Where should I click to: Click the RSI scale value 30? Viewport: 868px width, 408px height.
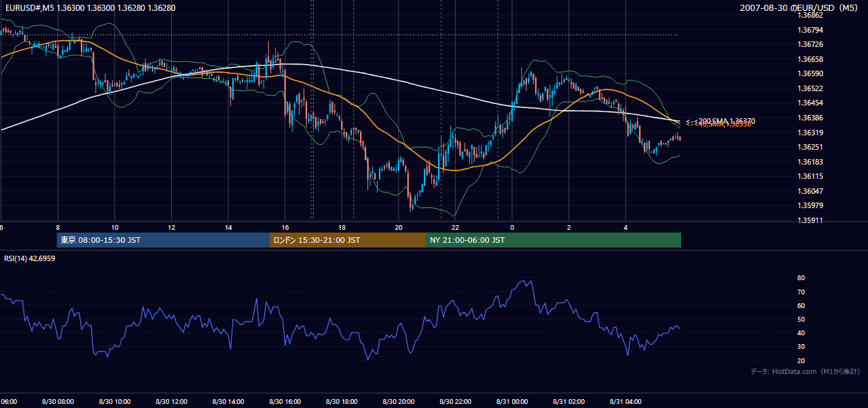(801, 346)
